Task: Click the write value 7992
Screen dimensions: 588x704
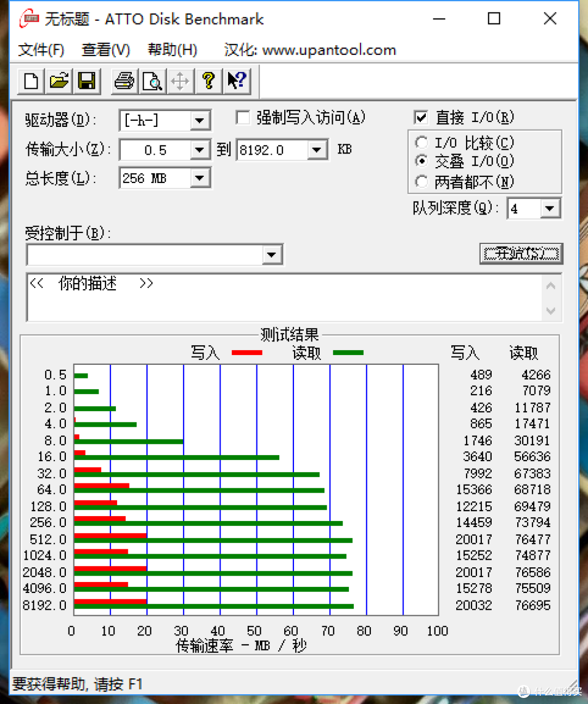Action: click(477, 474)
